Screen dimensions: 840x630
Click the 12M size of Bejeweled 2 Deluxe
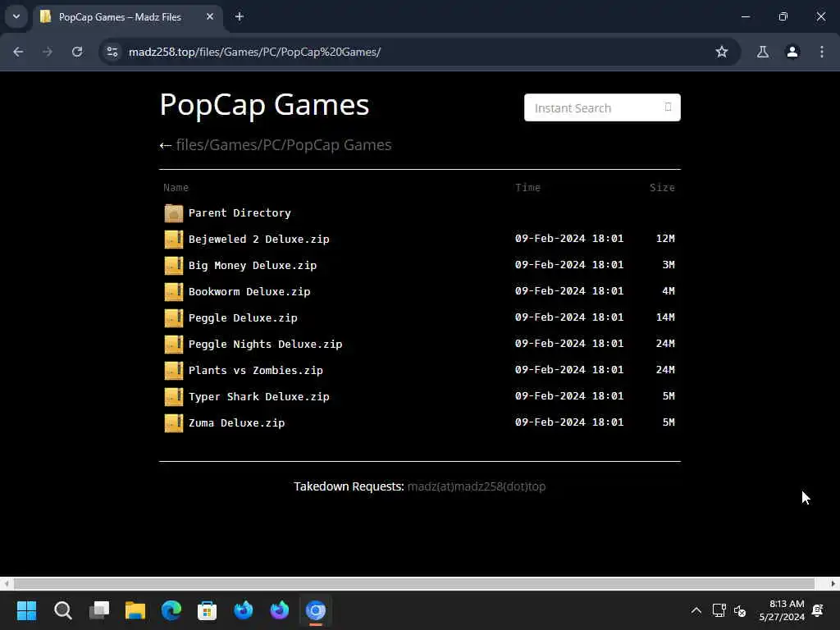click(x=665, y=239)
